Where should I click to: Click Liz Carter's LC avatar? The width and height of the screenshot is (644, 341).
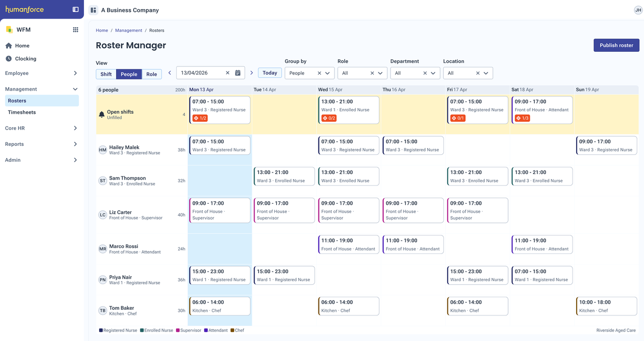(x=103, y=215)
